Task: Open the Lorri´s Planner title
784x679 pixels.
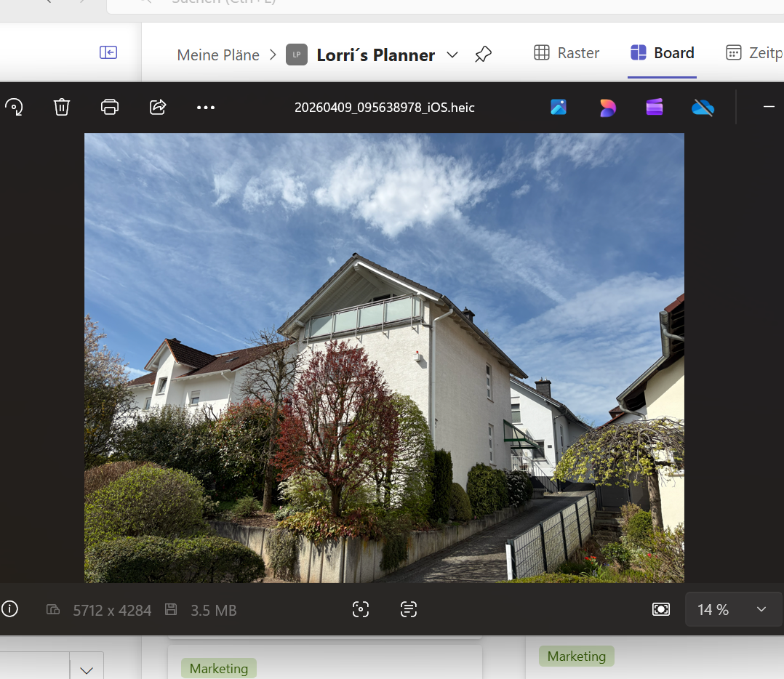Action: [375, 55]
